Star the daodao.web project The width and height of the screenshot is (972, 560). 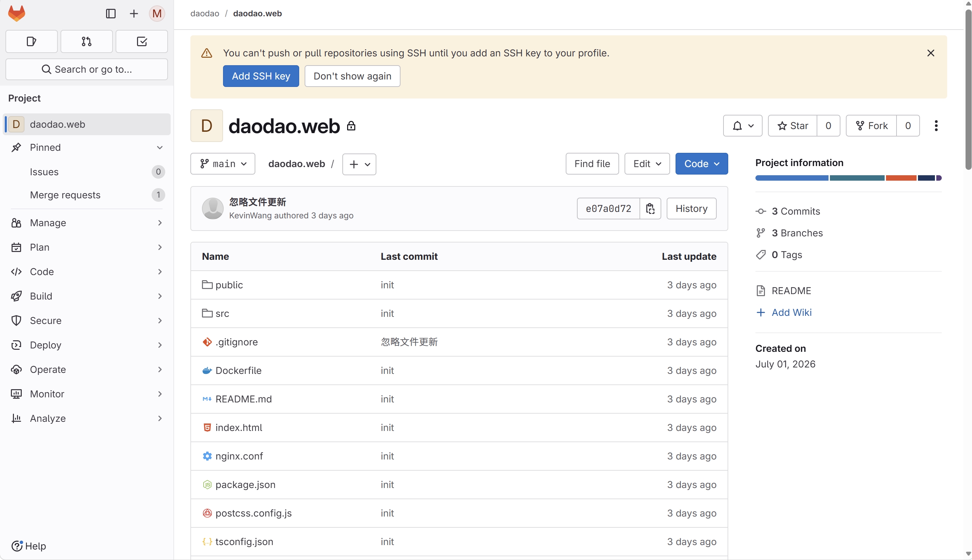792,126
